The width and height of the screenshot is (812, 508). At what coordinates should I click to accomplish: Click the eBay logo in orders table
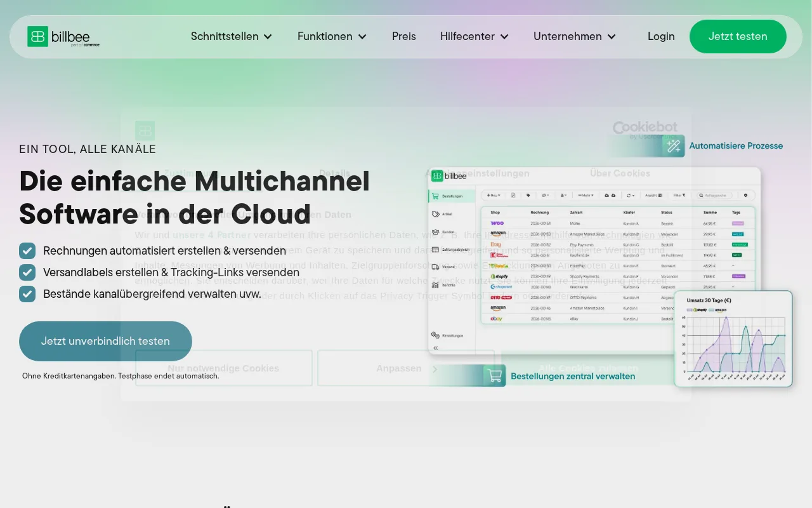pyautogui.click(x=496, y=319)
